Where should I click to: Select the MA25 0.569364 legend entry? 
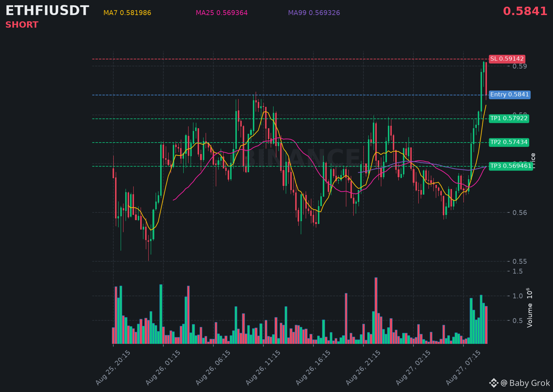[x=222, y=13]
